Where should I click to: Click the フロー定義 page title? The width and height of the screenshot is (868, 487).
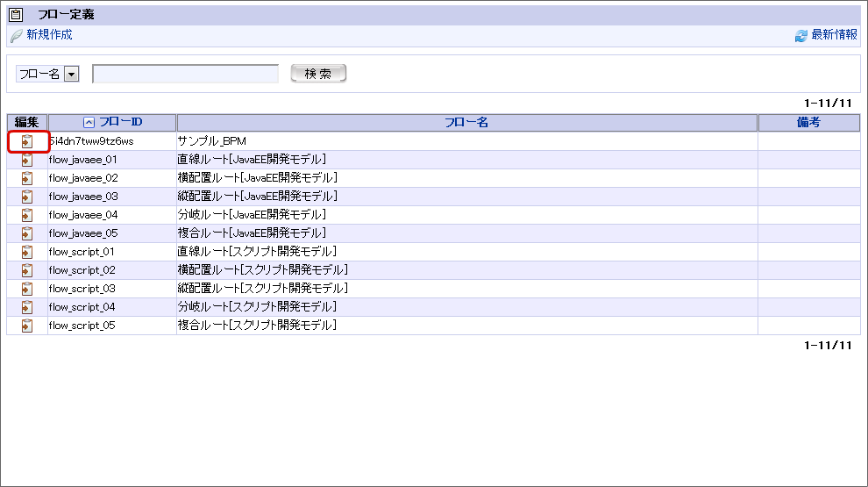(x=66, y=15)
